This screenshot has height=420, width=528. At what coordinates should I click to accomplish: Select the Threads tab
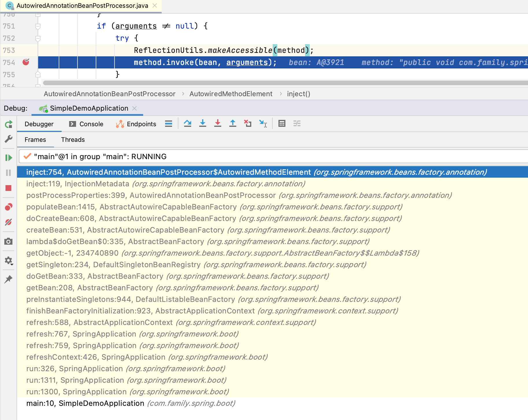(73, 140)
